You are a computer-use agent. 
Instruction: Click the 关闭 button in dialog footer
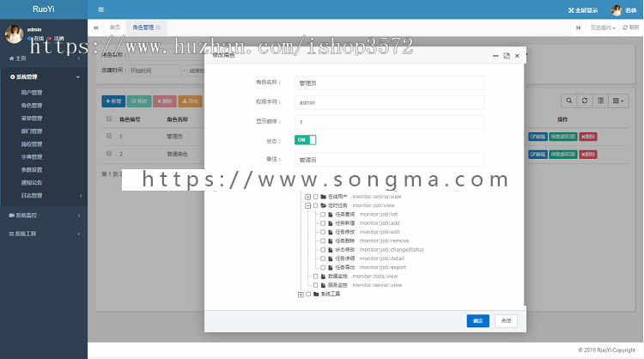pyautogui.click(x=506, y=321)
